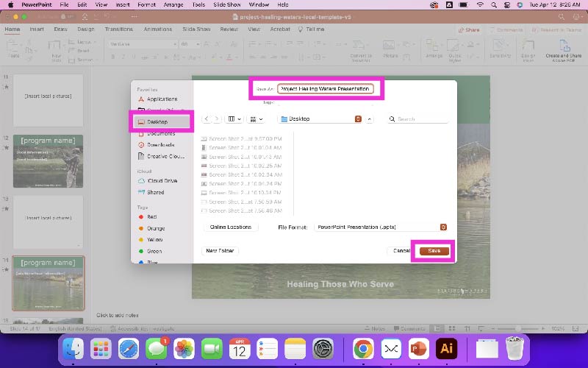Click Convert to SmartArt in the ribbon
The image size is (588, 368).
[x=360, y=51]
